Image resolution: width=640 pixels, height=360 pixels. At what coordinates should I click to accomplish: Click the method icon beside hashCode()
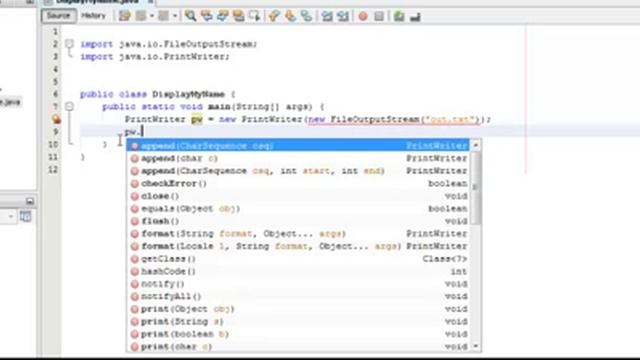point(135,271)
